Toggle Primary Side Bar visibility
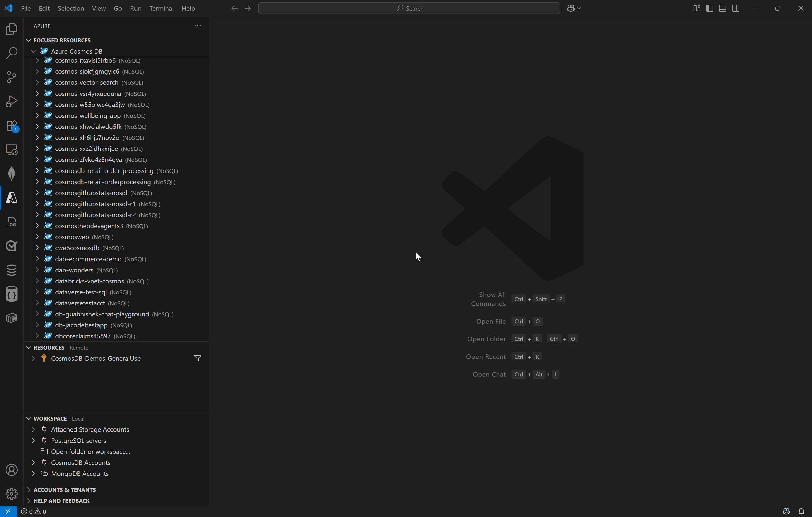Screen dimensions: 812x517 pyautogui.click(x=709, y=8)
